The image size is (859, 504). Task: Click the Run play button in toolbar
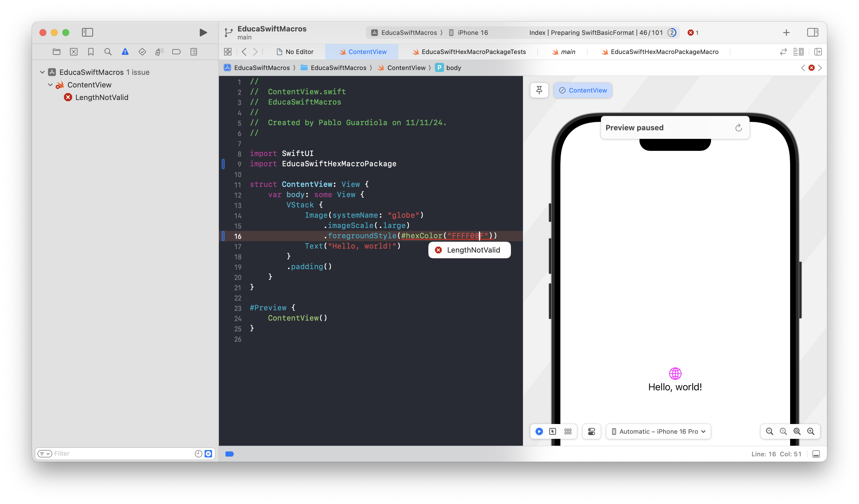203,32
